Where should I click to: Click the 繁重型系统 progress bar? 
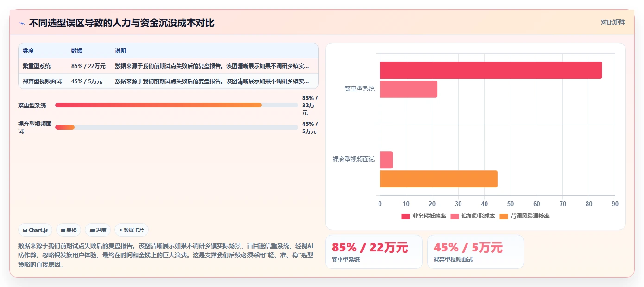point(177,105)
